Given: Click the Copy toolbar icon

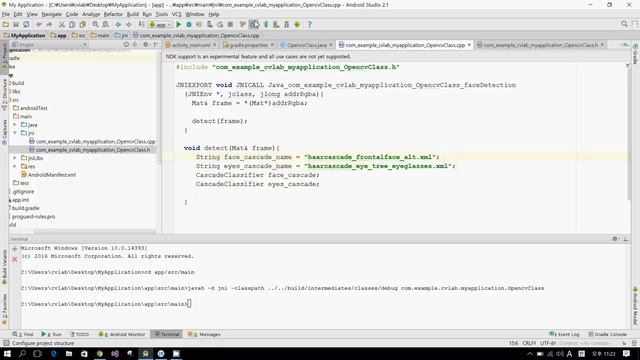Looking at the screenshot, I should point(72,24).
